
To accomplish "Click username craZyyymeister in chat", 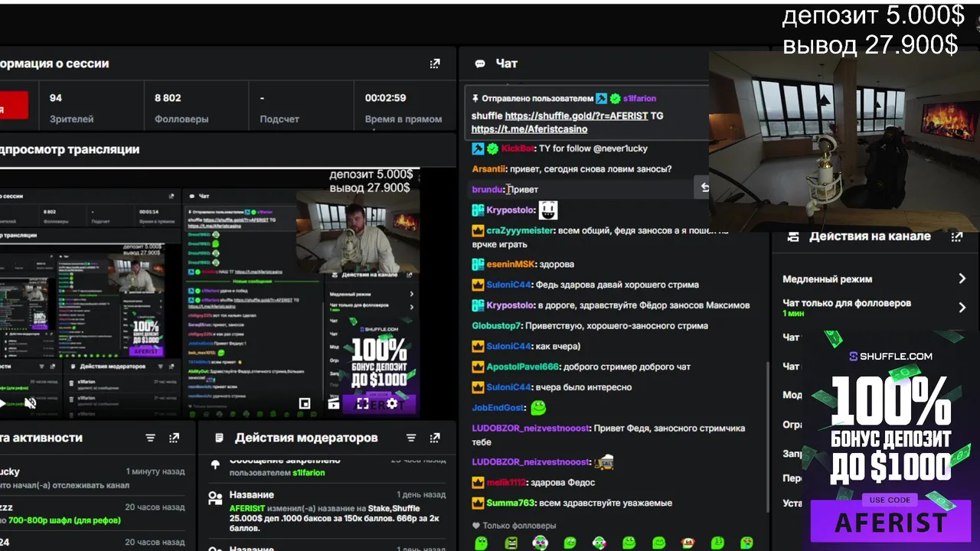I will (520, 230).
